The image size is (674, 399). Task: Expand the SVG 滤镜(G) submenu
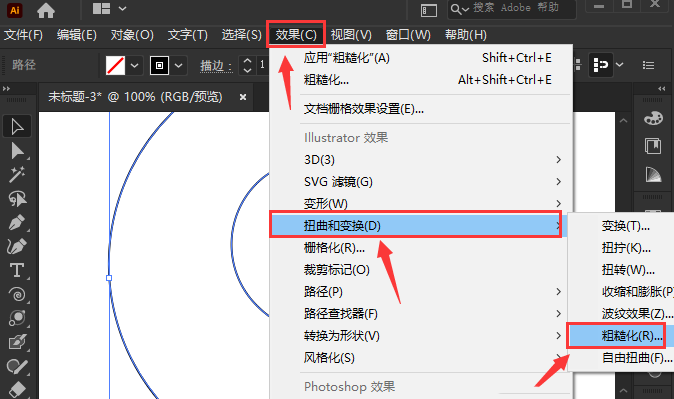click(x=421, y=181)
